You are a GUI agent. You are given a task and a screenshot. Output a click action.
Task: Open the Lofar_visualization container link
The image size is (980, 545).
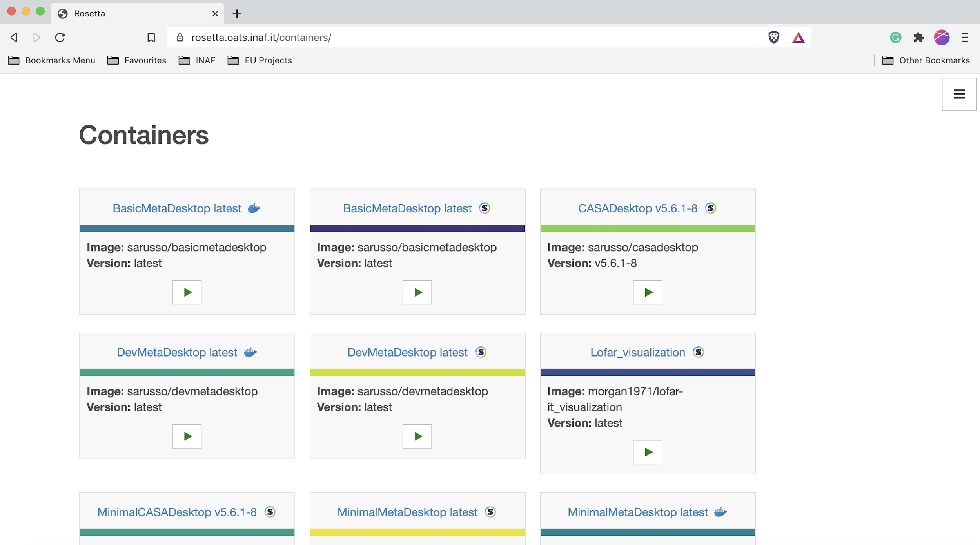coord(637,352)
